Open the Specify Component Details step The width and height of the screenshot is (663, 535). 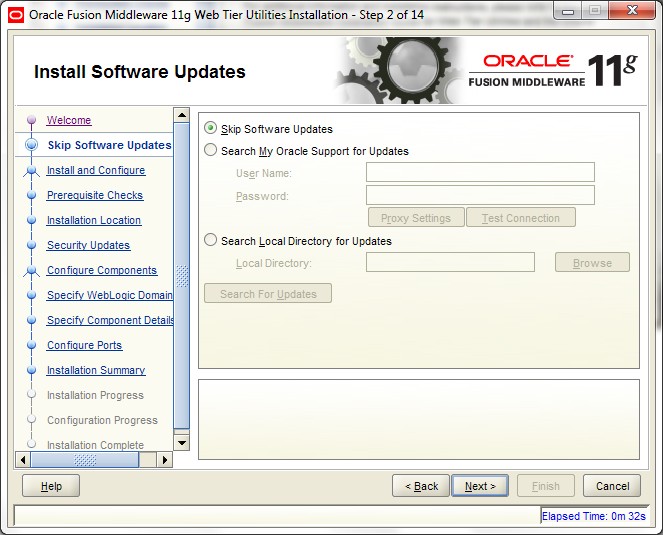coord(110,320)
